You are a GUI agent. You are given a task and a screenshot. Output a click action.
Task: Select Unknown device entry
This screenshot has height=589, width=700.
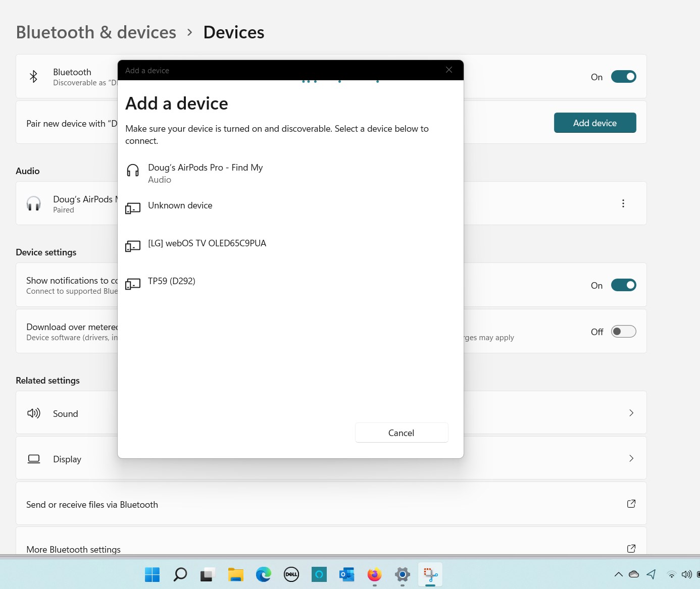(x=290, y=208)
